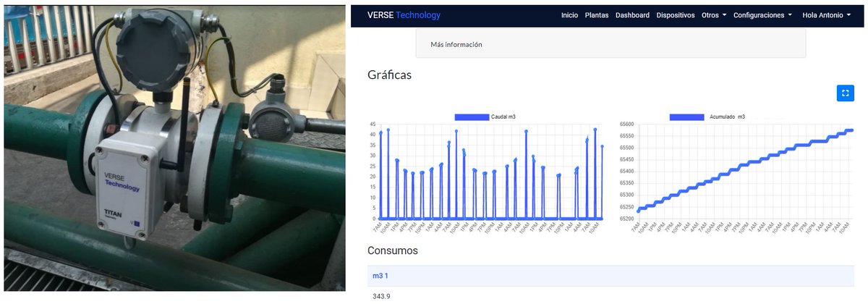
Task: Toggle the Caudal m3 legend swatch
Action: [472, 117]
